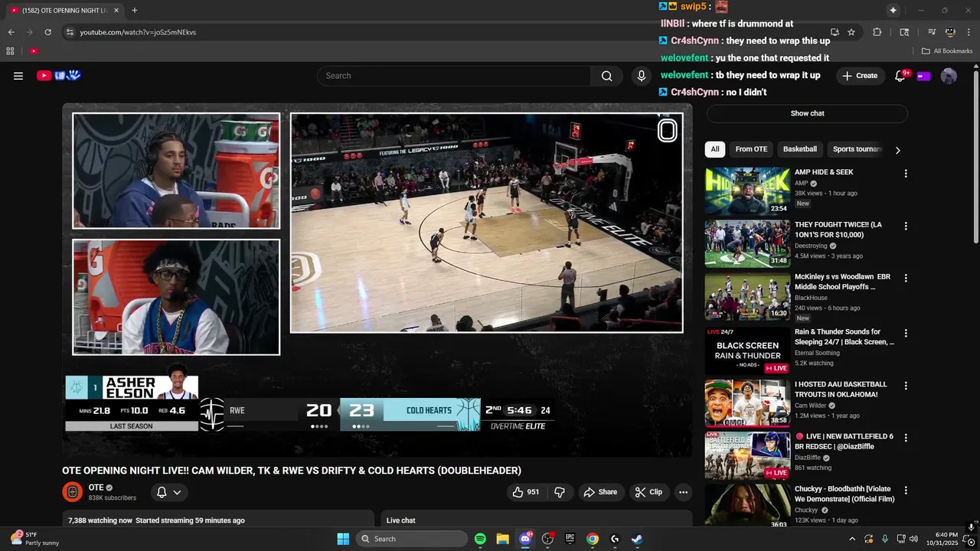The width and height of the screenshot is (980, 551).
Task: Create a Clip of the stream
Action: (x=648, y=492)
